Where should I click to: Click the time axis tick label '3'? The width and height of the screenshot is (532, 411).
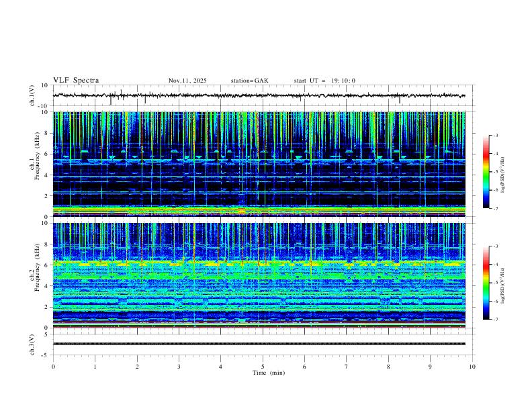coord(179,367)
